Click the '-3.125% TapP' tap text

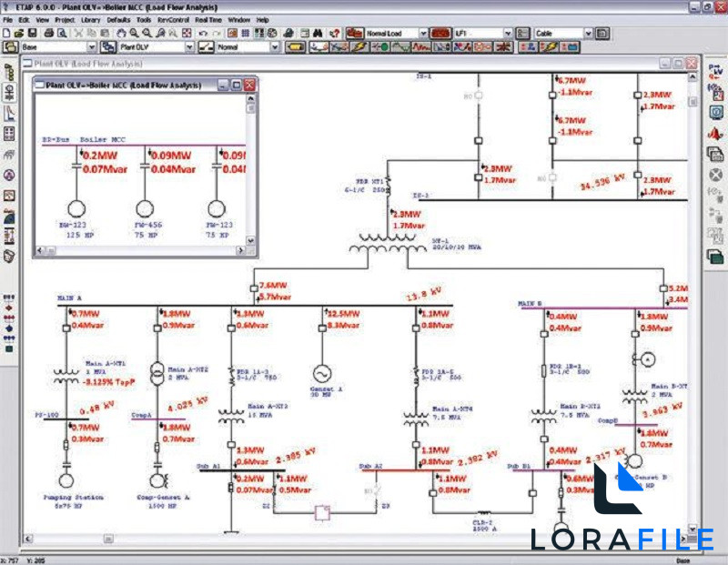[108, 382]
